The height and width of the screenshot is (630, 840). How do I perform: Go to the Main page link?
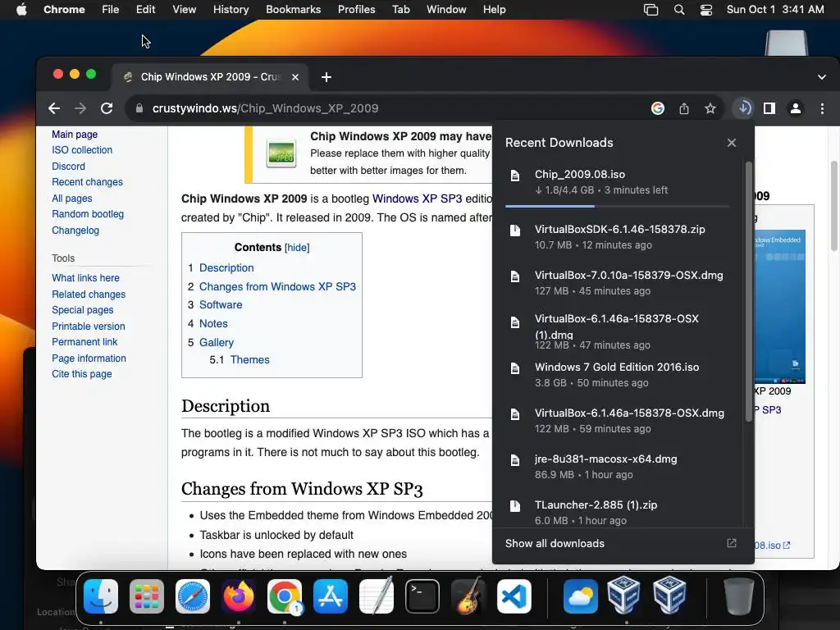coord(75,135)
